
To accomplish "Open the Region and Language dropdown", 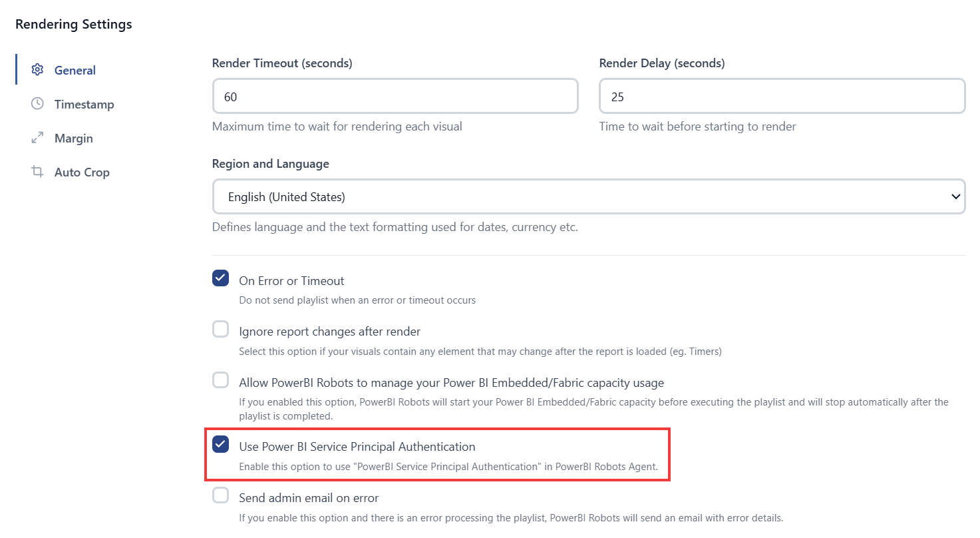I will pos(589,196).
